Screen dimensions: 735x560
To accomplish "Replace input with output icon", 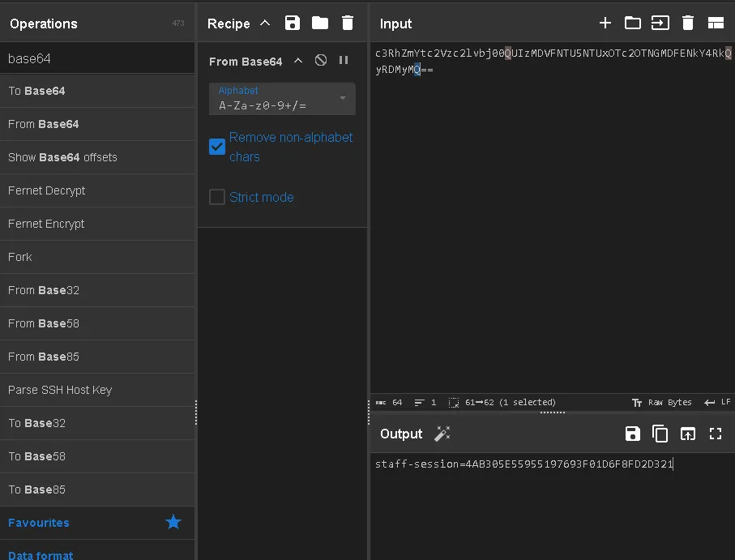I will point(688,434).
